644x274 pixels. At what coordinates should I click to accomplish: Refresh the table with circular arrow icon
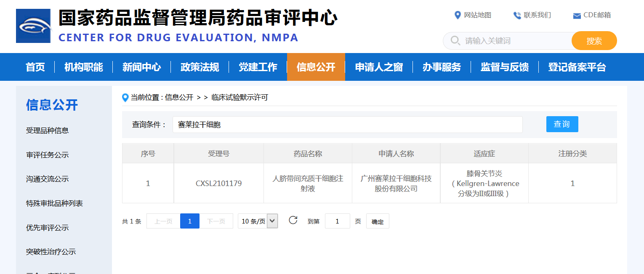293,220
